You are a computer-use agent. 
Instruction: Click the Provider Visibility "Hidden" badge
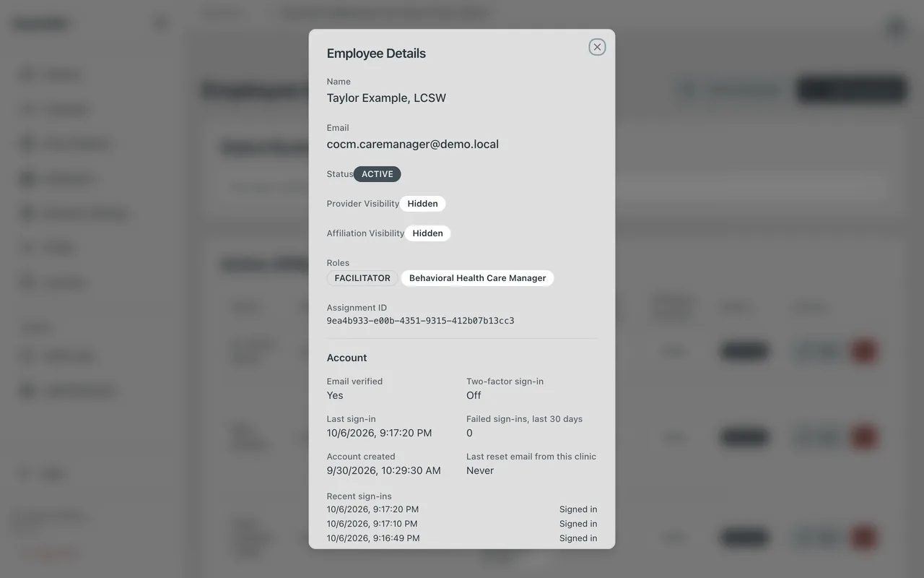pos(423,204)
